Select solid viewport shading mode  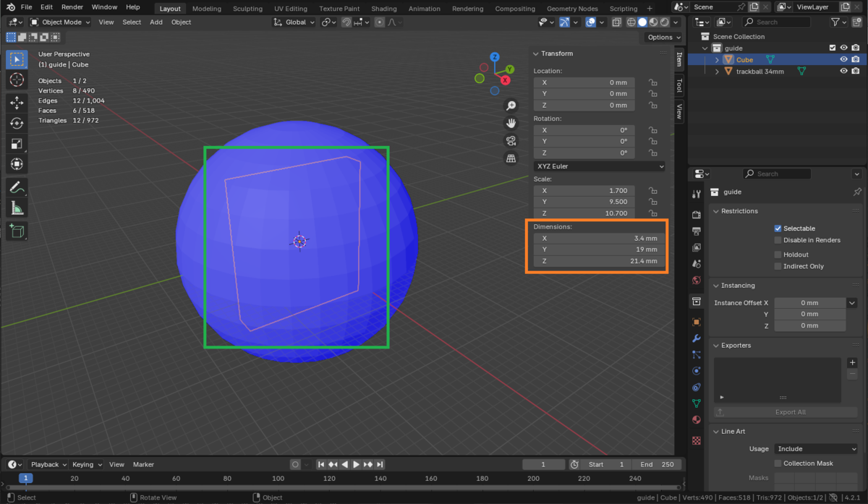pyautogui.click(x=642, y=22)
